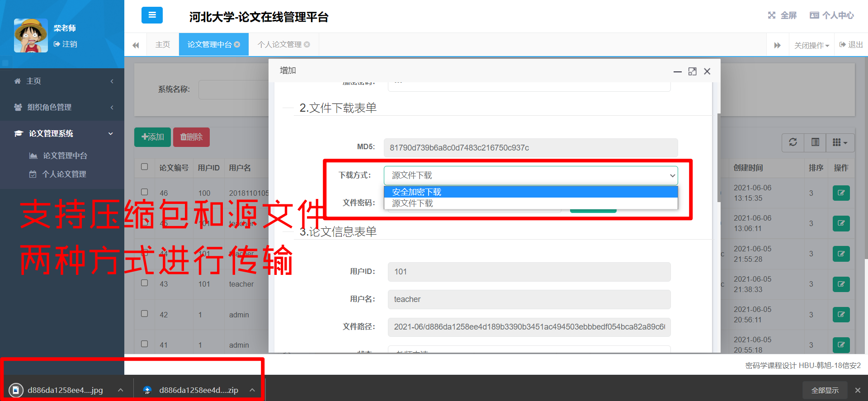The width and height of the screenshot is (868, 401).
Task: Click the table refresh icon
Action: point(793,142)
